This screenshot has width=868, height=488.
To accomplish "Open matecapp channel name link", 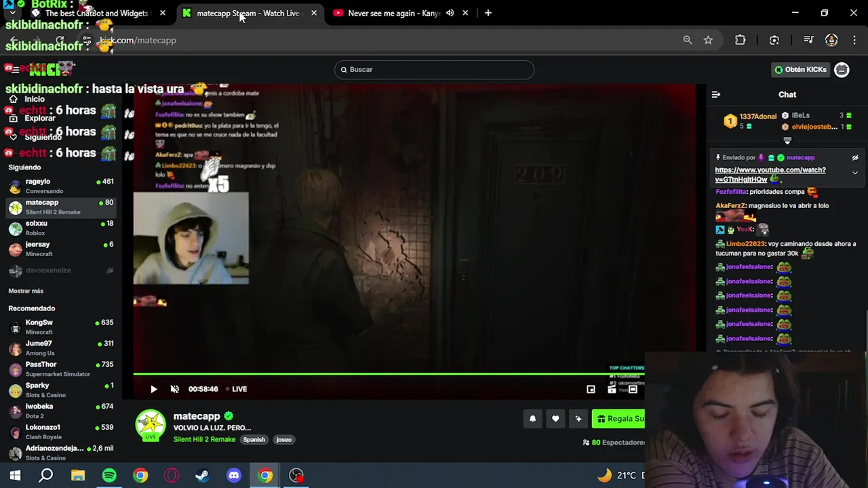I will click(197, 416).
